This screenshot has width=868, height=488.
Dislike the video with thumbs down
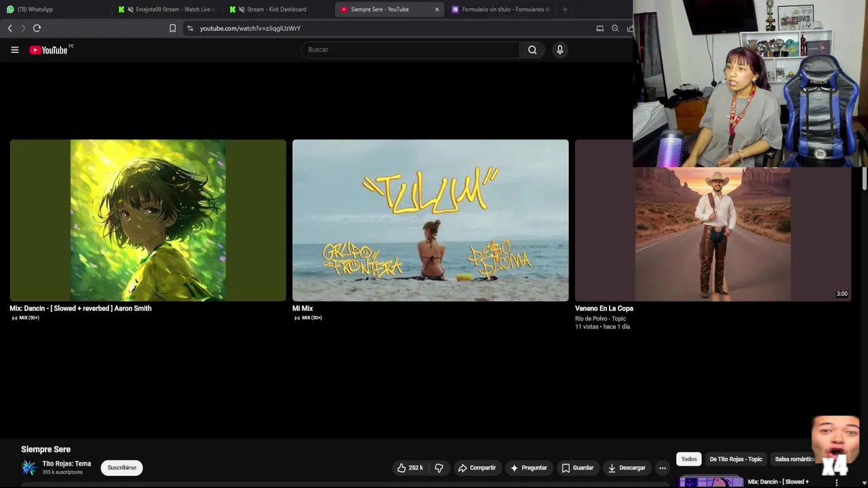pyautogui.click(x=439, y=468)
